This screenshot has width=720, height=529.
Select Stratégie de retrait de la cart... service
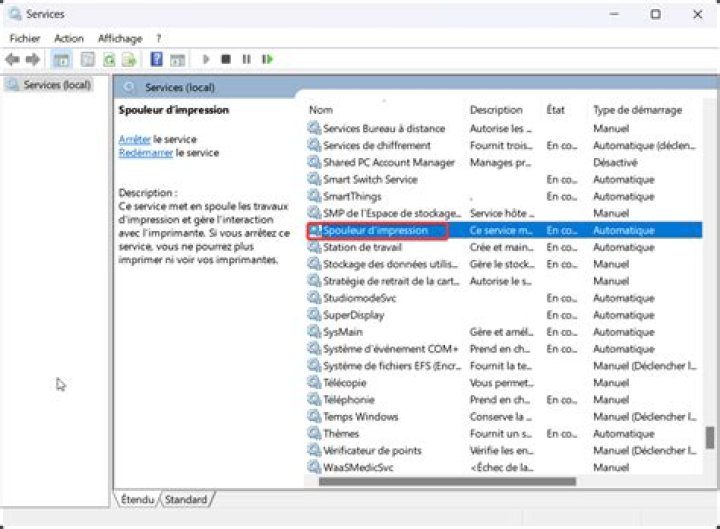click(x=391, y=281)
